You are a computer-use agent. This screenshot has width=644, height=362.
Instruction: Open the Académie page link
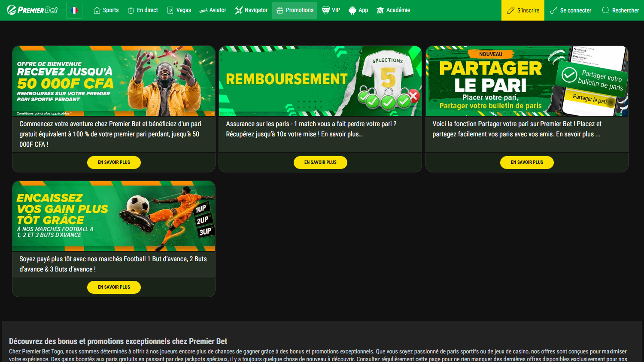pos(393,10)
